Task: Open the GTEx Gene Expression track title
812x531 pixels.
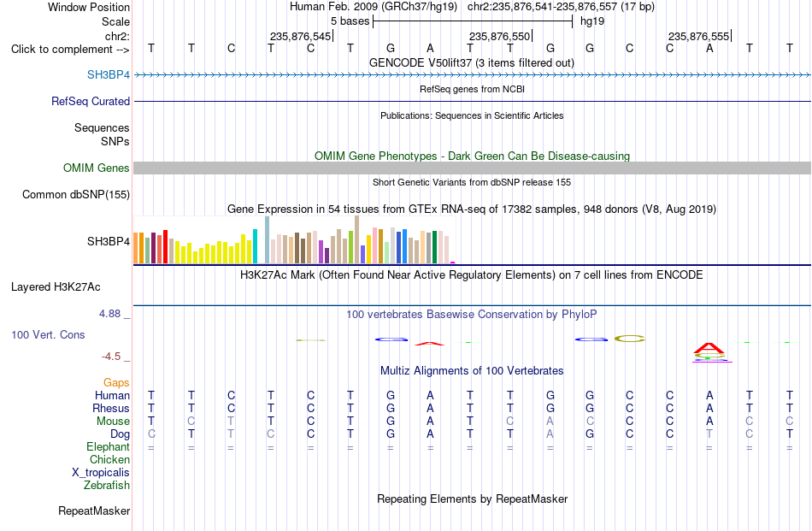Action: coord(472,209)
